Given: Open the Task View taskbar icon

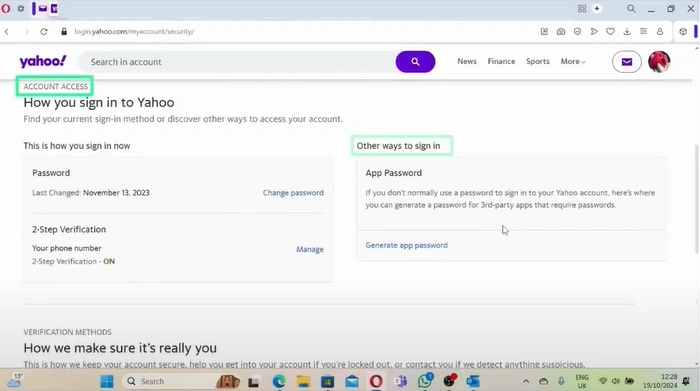Looking at the screenshot, I should pyautogui.click(x=254, y=382).
